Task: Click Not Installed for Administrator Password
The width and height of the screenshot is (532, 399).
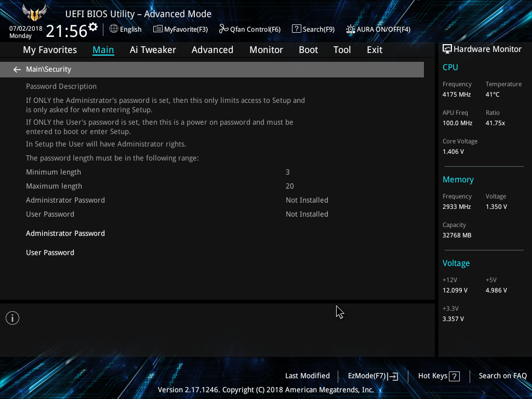Action: tap(307, 200)
